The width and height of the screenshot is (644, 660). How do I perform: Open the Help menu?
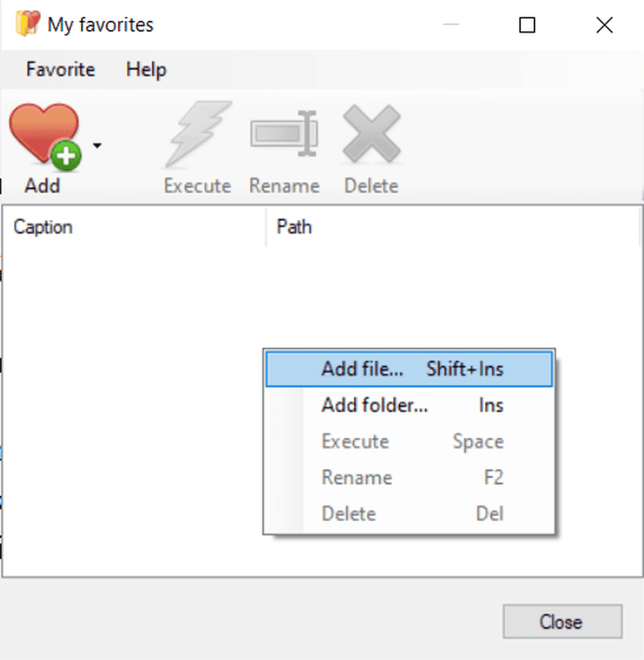point(146,69)
